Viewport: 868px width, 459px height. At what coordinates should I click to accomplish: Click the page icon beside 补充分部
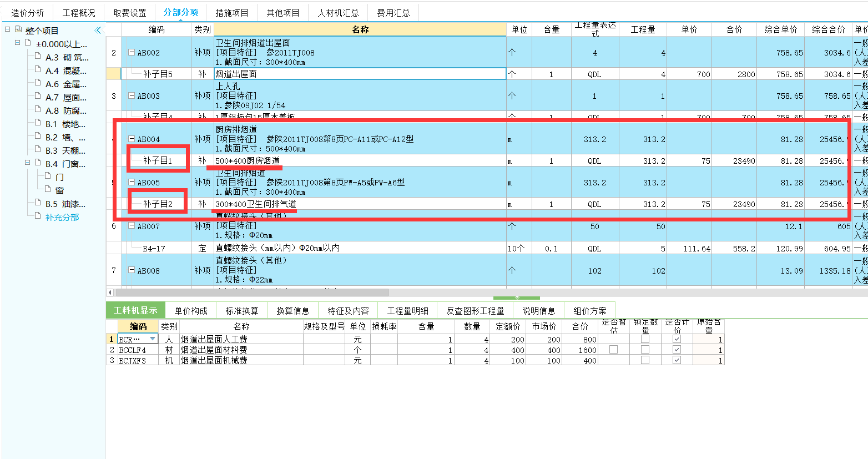pos(38,216)
